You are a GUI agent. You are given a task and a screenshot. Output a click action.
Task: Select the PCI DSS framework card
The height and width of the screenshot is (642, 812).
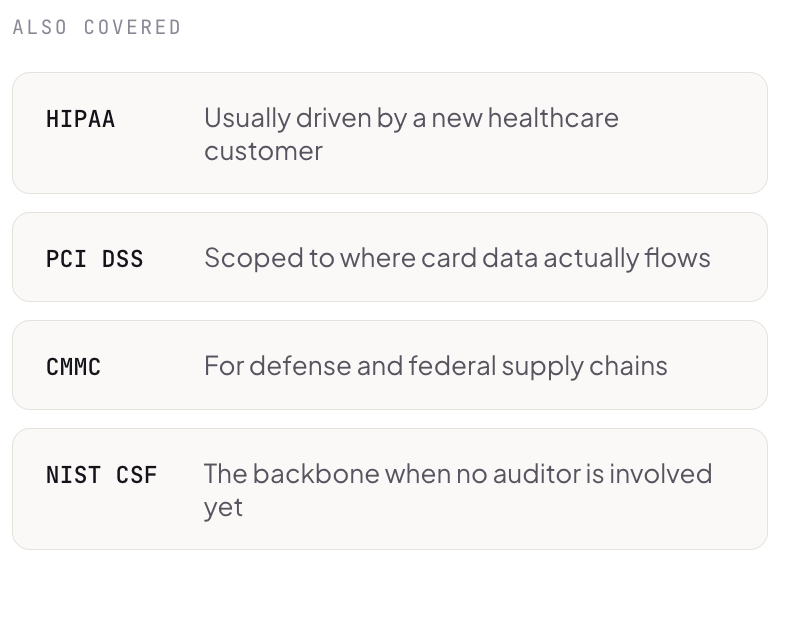tap(389, 257)
